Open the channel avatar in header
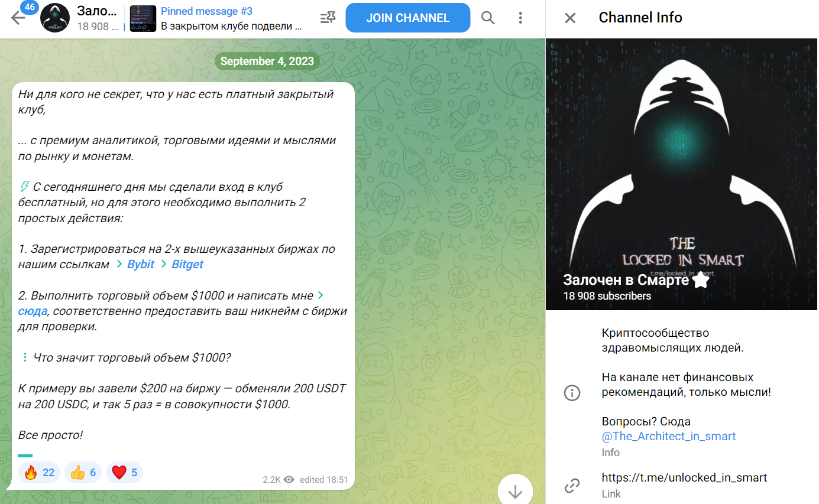The height and width of the screenshot is (504, 819). click(55, 18)
